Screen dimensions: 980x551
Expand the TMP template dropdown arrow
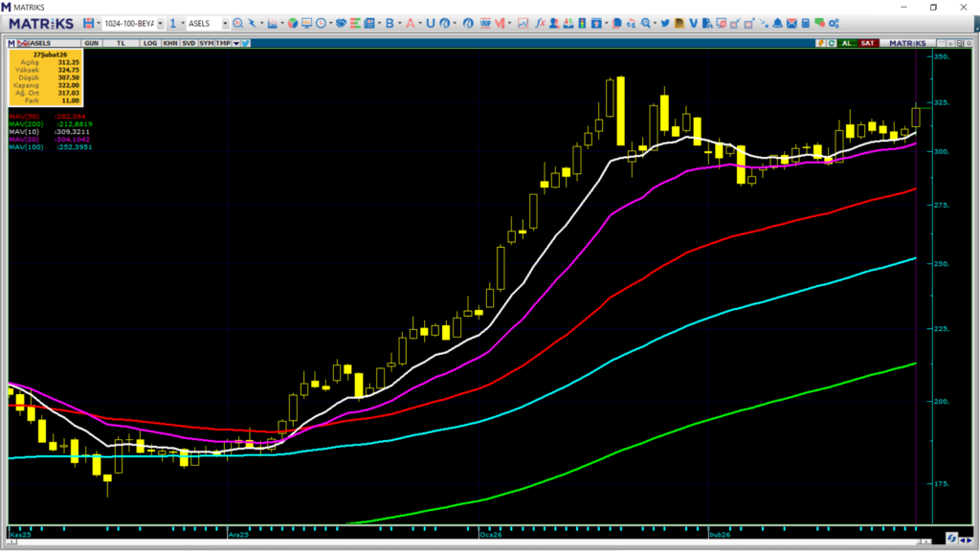tap(235, 43)
